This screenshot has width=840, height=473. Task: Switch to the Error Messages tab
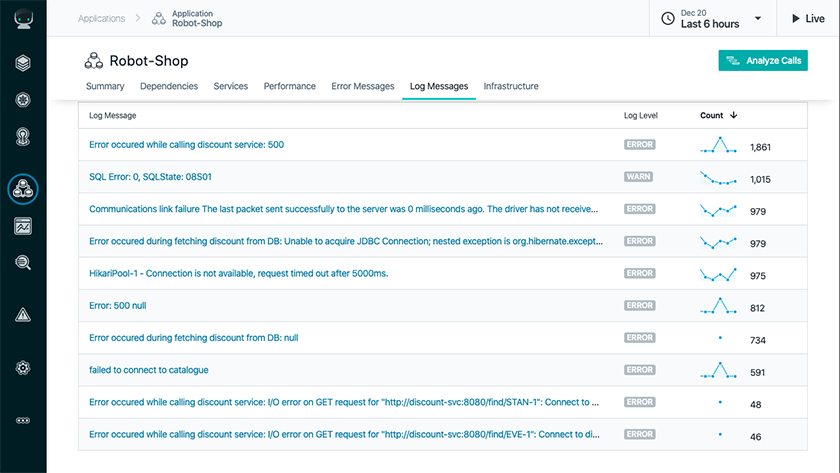click(363, 86)
